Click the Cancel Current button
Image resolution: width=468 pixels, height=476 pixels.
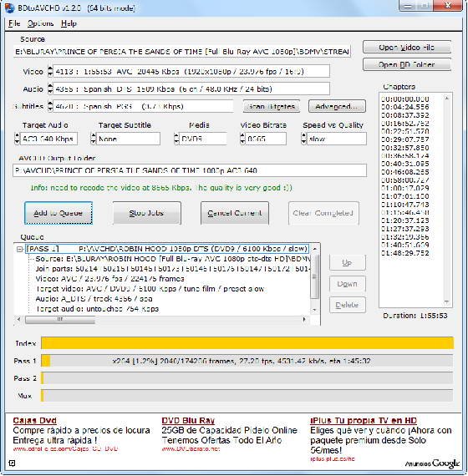[235, 213]
